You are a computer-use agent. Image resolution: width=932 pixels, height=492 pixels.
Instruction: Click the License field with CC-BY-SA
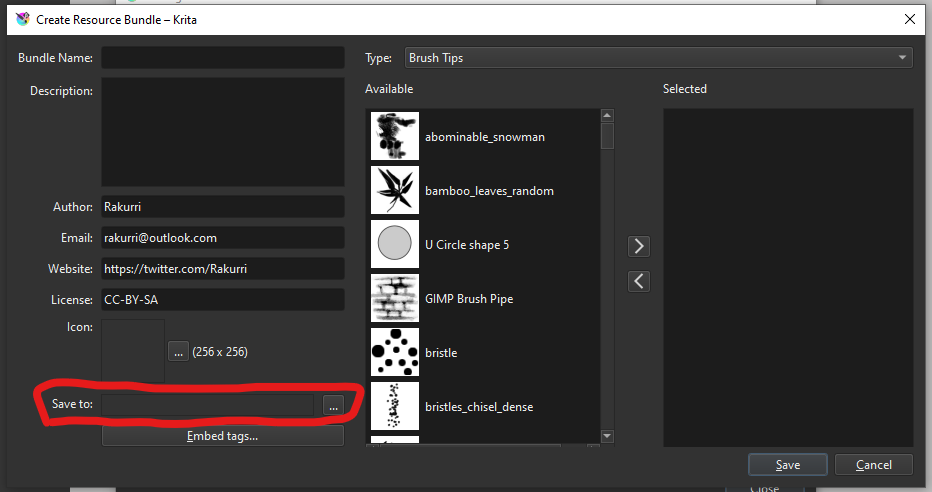[222, 300]
